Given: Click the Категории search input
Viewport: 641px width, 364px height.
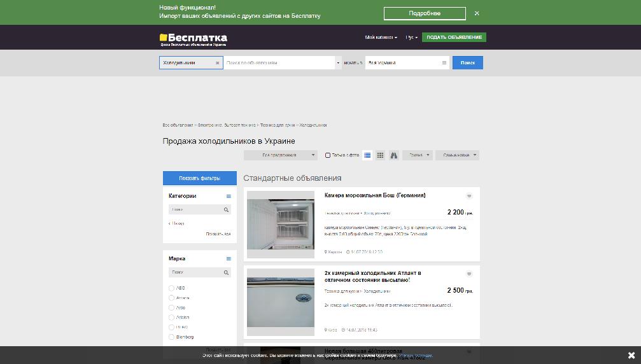Looking at the screenshot, I should coord(196,209).
